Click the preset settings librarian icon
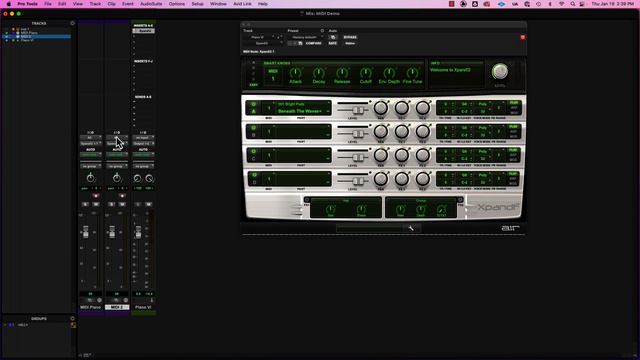This screenshot has height=360, width=640. point(322,31)
